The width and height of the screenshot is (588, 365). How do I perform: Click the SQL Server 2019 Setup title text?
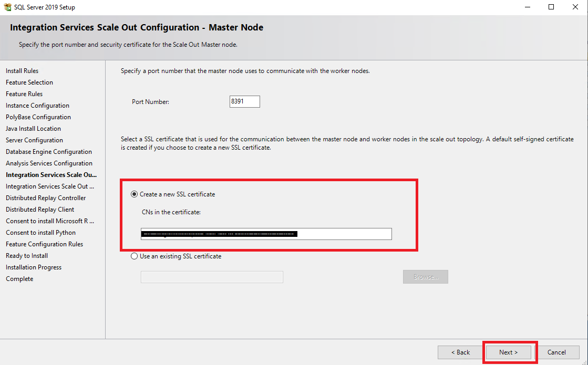click(x=45, y=7)
